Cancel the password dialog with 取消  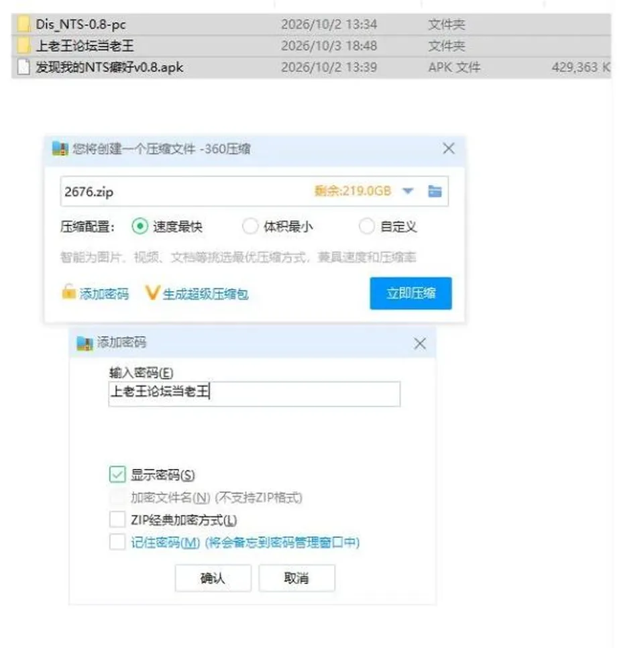point(297,578)
